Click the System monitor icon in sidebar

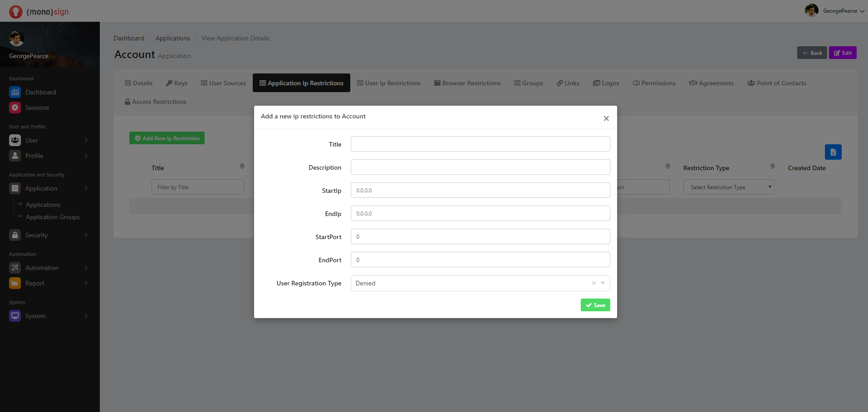tap(15, 316)
